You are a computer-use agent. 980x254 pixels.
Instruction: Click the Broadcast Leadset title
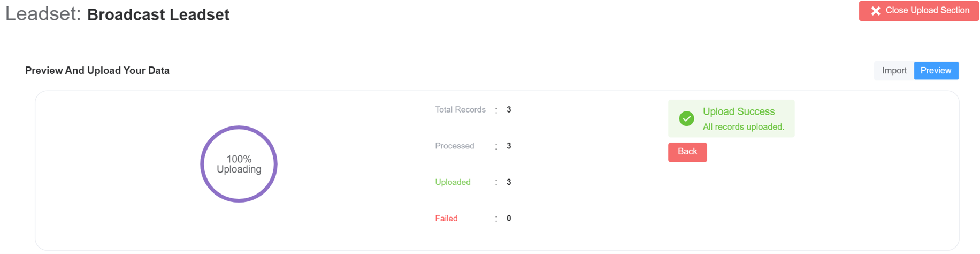tap(158, 15)
